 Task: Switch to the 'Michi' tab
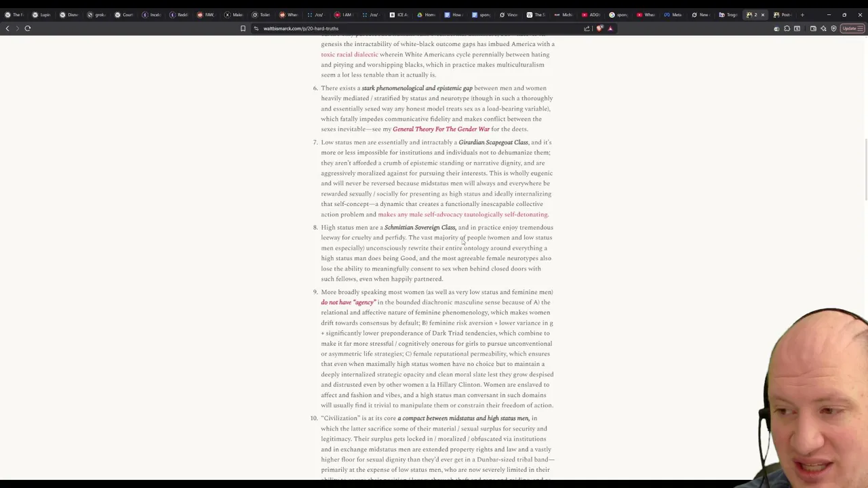coord(564,15)
